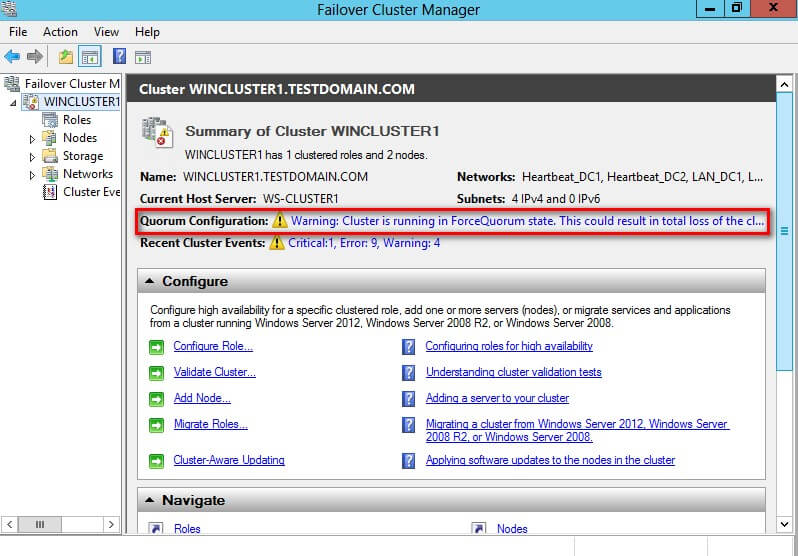Click help icon beside Understanding cluster validation tests
The height and width of the screenshot is (556, 798).
408,373
